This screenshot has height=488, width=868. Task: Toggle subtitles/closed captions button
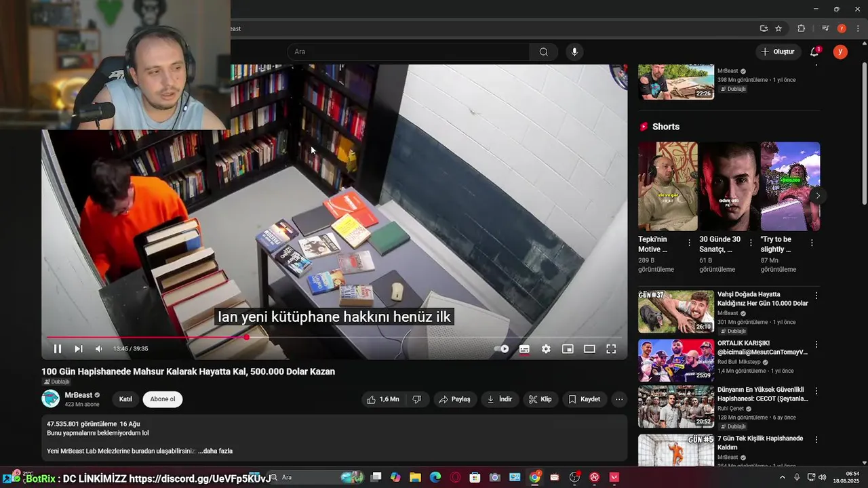[524, 348]
